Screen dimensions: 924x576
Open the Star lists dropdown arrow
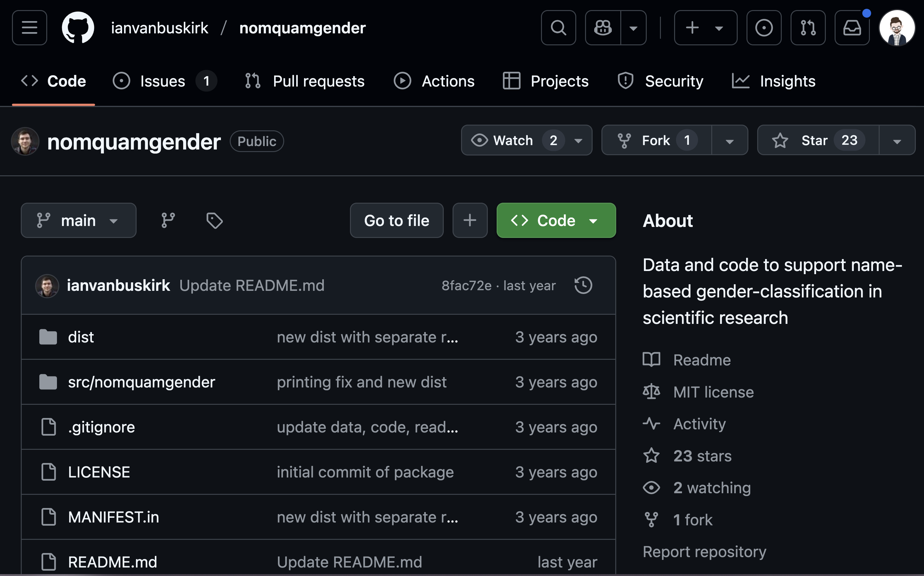point(897,141)
